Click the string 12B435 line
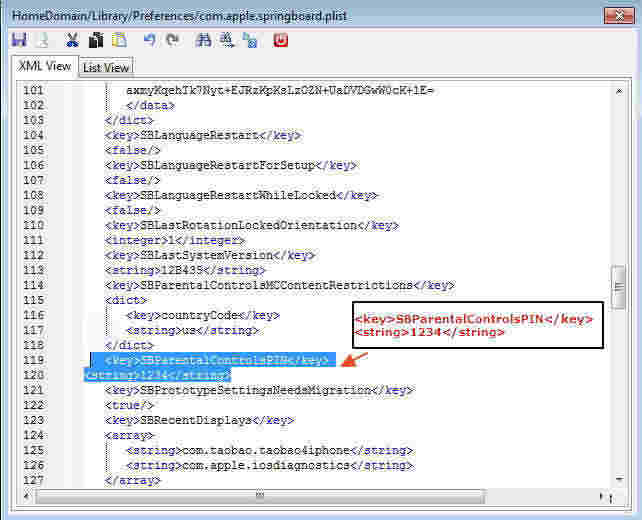 (185, 270)
